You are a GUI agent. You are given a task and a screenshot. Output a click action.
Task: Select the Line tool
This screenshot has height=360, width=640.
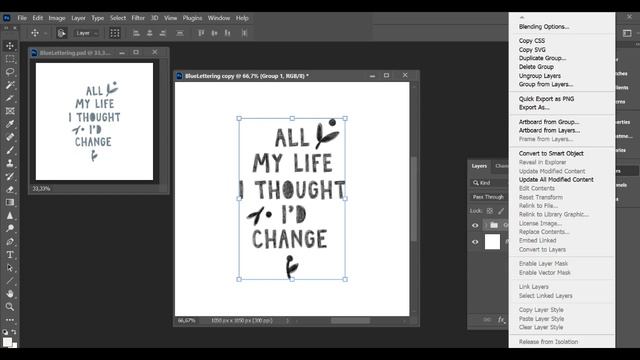[x=10, y=281]
